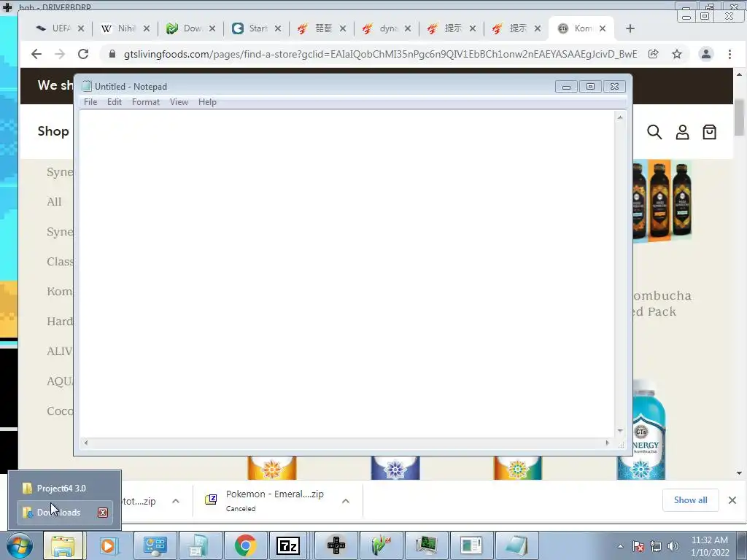Screen dimensions: 747x560
Task: Open 7-Zip from the taskbar
Action: 287,545
